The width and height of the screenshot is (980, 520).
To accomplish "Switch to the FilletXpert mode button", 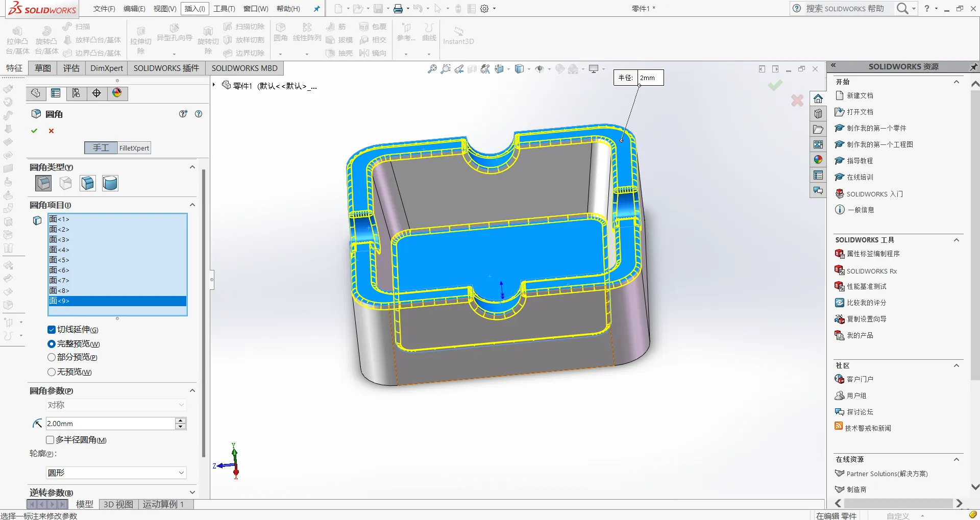I will point(134,148).
